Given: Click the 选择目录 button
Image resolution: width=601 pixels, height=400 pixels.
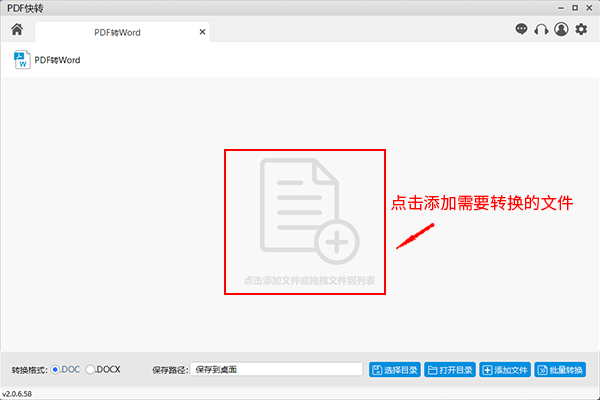Looking at the screenshot, I should point(395,370).
